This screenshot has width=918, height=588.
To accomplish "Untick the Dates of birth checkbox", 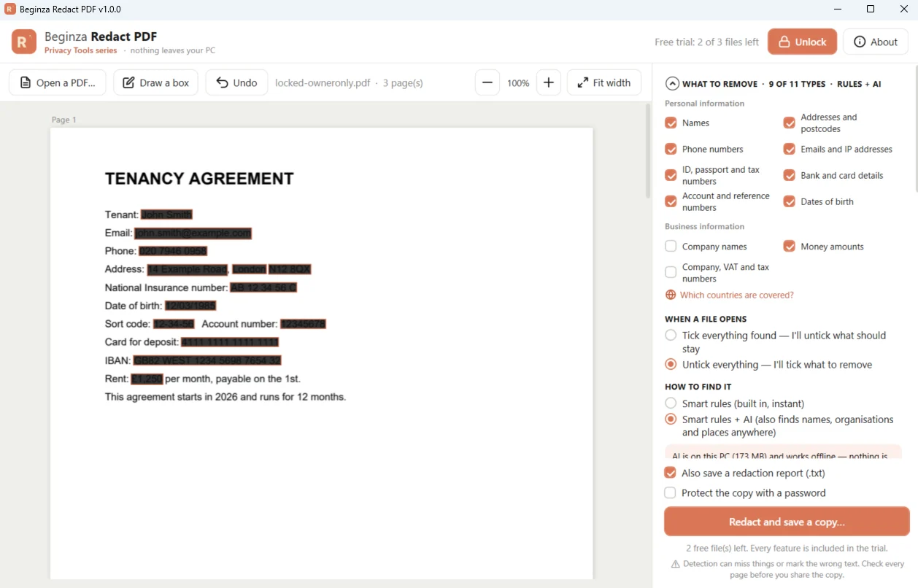I will click(789, 201).
